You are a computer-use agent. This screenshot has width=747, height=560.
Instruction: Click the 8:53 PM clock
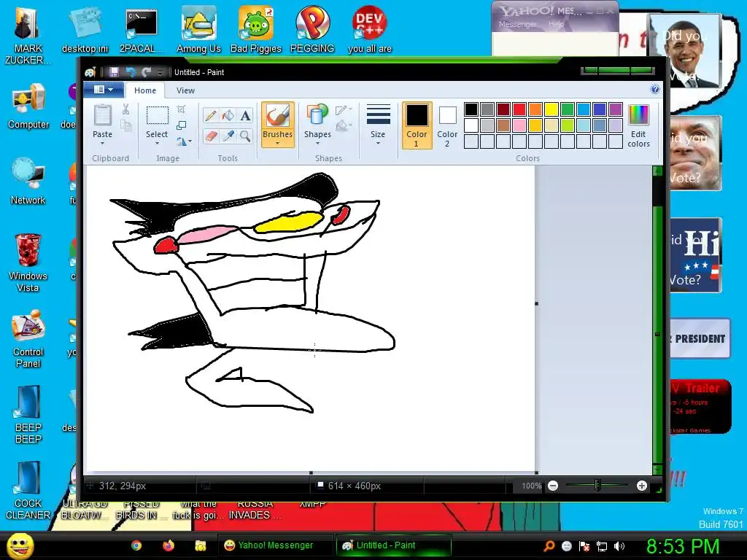click(682, 546)
